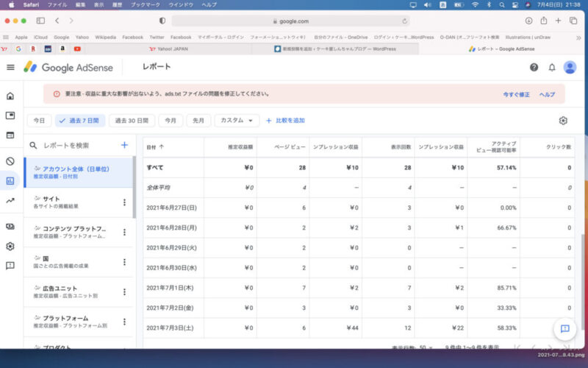Image resolution: width=588 pixels, height=368 pixels.
Task: Open Safari downloads icon
Action: (x=528, y=21)
